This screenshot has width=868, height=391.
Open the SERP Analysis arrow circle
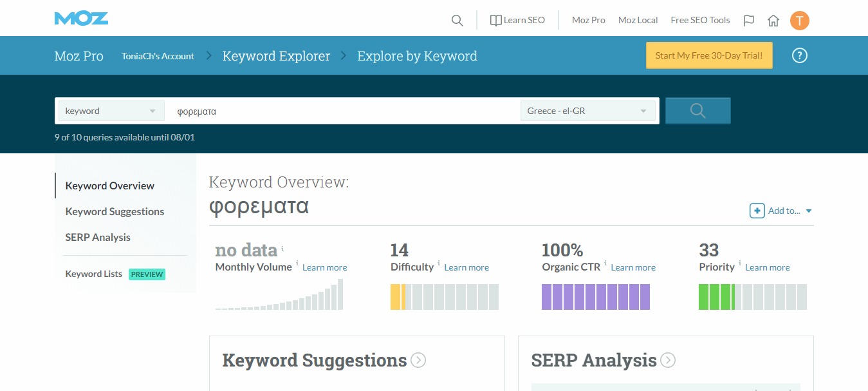[x=668, y=360]
